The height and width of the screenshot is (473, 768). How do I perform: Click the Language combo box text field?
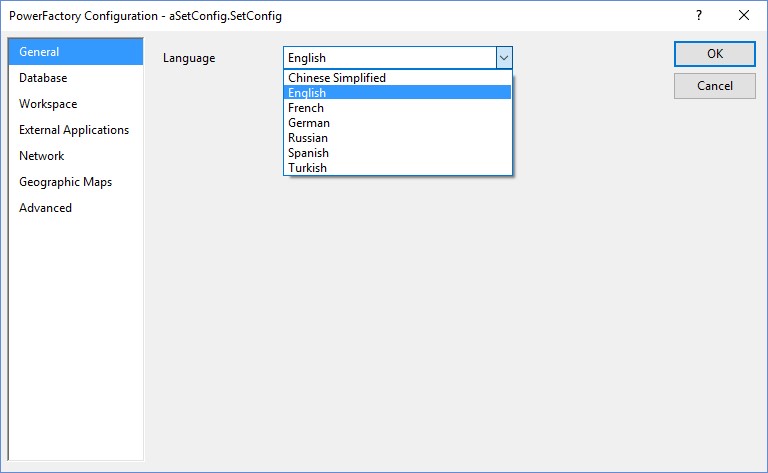tap(390, 58)
